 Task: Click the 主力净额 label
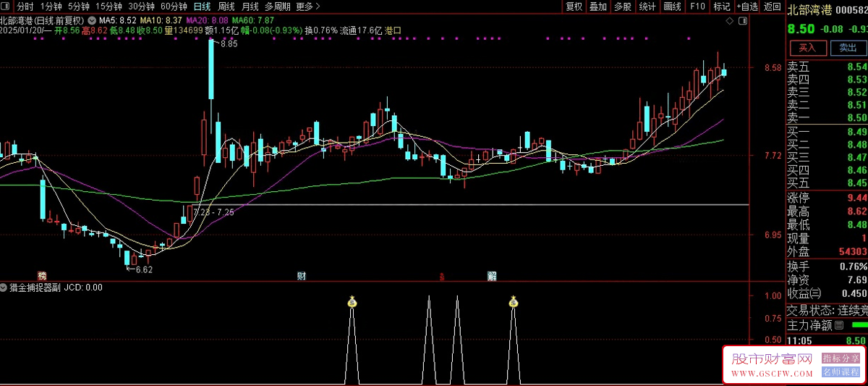point(810,326)
